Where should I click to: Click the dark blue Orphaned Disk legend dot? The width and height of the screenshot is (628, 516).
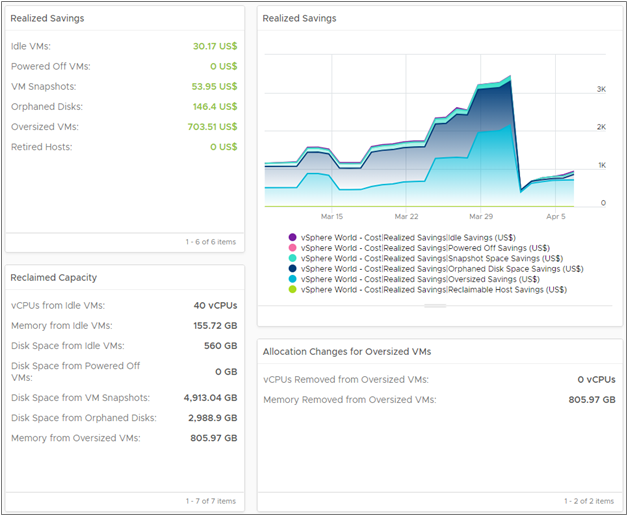point(292,269)
